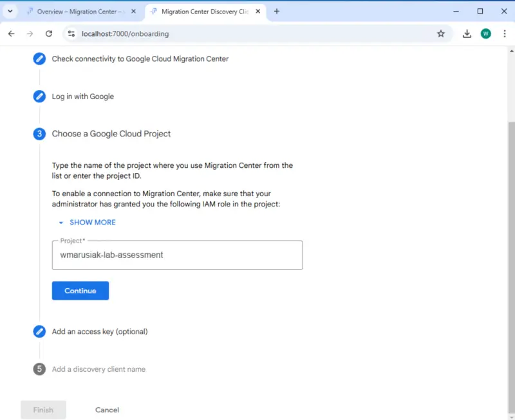Open the Chrome downloads icon
This screenshot has width=515, height=420.
click(467, 33)
